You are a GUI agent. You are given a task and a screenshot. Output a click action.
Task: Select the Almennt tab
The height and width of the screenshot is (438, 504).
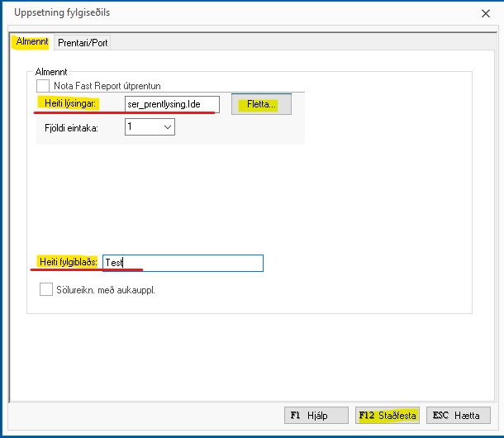coord(33,42)
